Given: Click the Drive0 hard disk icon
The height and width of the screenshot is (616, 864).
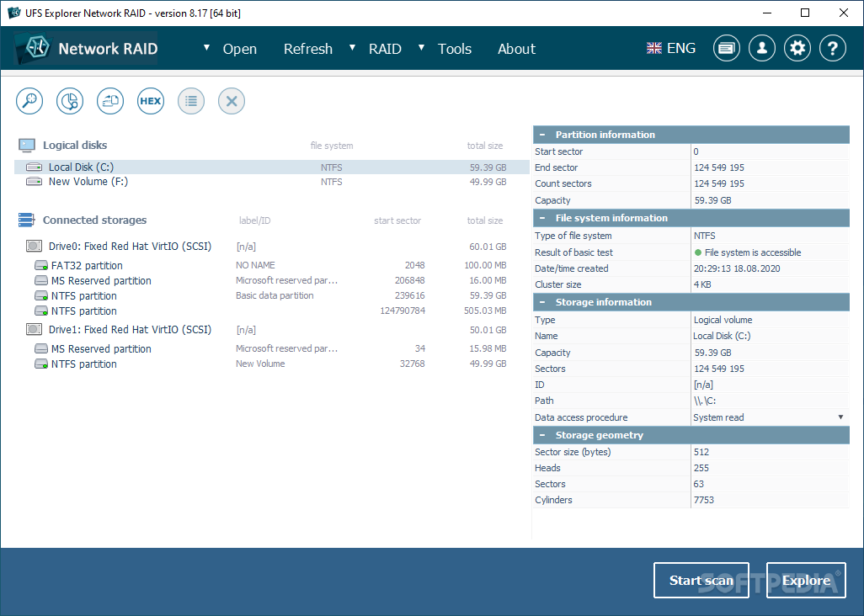Looking at the screenshot, I should tap(35, 246).
